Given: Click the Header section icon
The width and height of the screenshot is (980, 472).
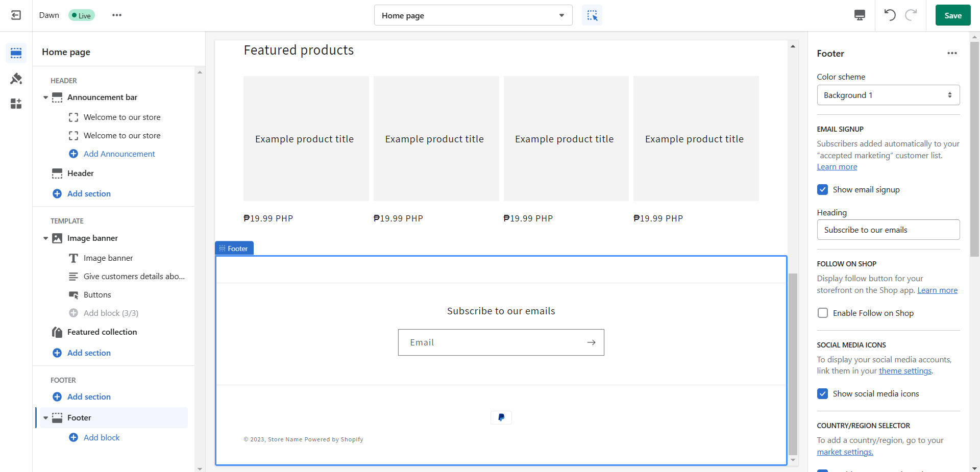Looking at the screenshot, I should point(57,173).
